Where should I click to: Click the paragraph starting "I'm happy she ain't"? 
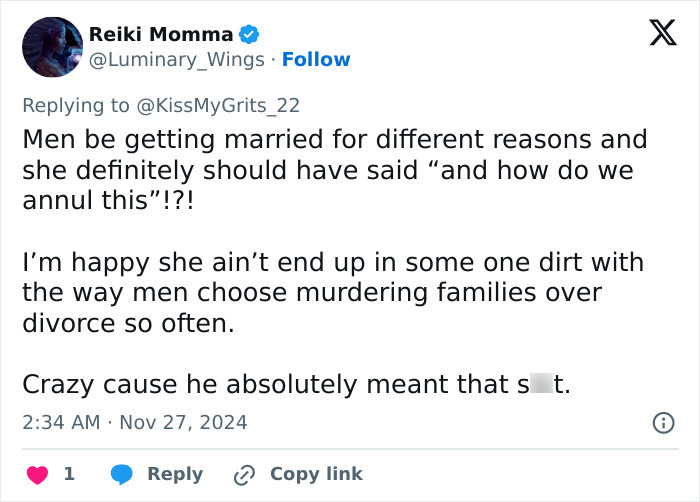point(332,294)
